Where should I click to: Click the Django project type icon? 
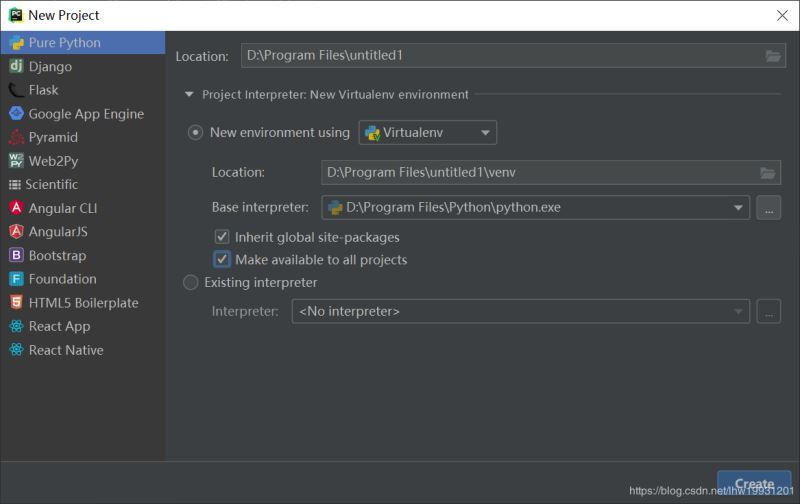(x=16, y=66)
